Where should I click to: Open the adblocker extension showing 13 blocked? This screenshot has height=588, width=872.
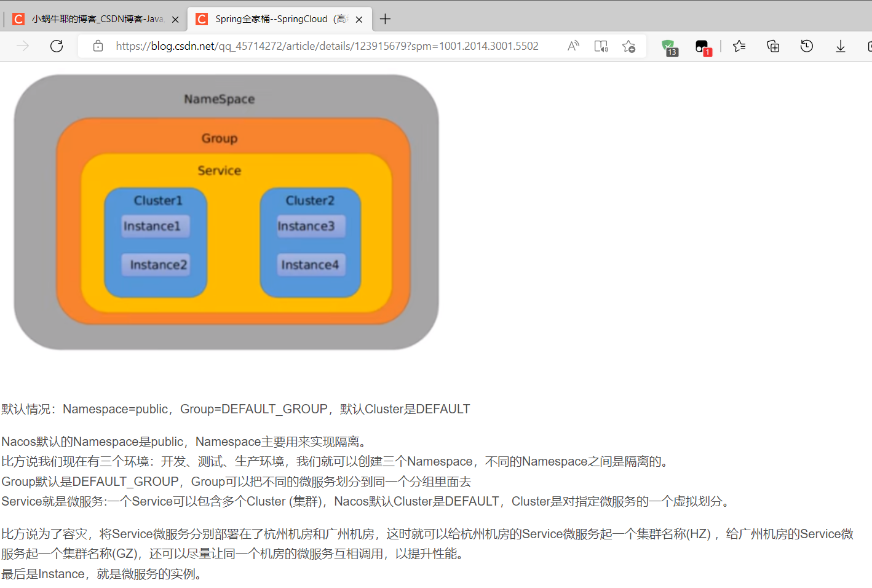[669, 46]
